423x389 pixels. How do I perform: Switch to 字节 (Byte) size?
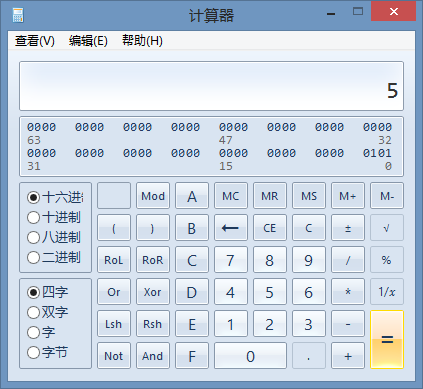coord(47,352)
